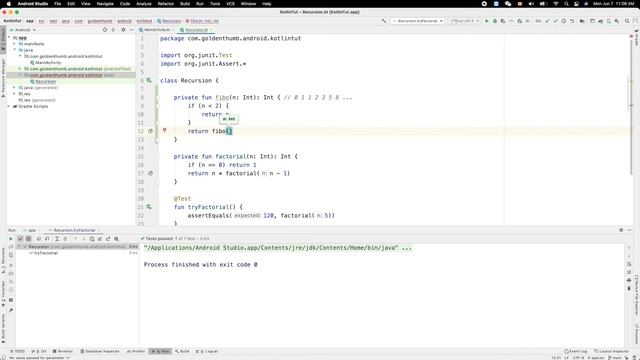Open the Navigate menu
The width and height of the screenshot is (640, 360).
tap(105, 4)
